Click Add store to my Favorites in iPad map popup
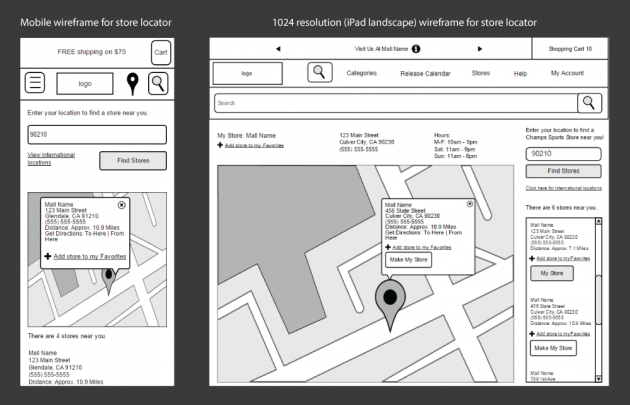 click(422, 248)
